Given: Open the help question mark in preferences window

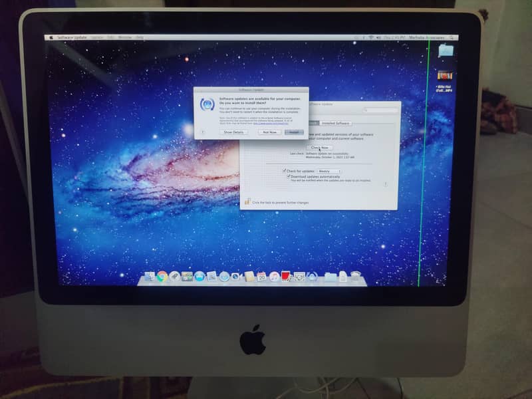Looking at the screenshot, I should click(385, 185).
